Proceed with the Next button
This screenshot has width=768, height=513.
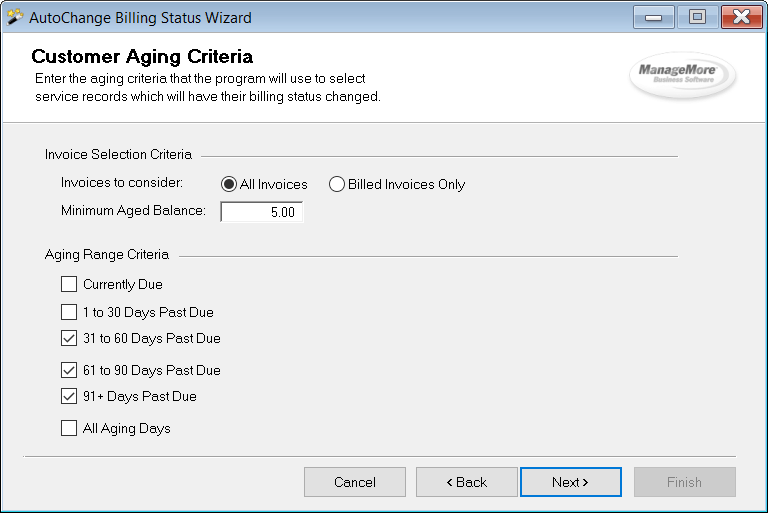tap(571, 482)
